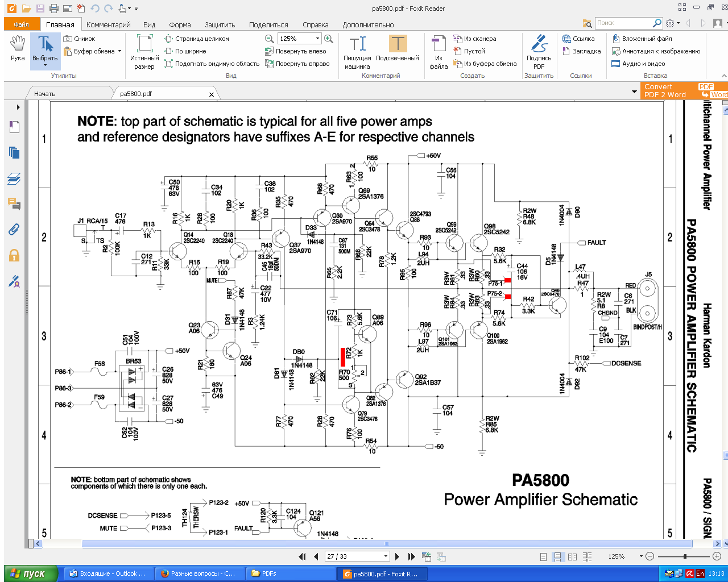This screenshot has width=728, height=582.
Task: Close the pa5800.pdf document tab
Action: [x=212, y=94]
